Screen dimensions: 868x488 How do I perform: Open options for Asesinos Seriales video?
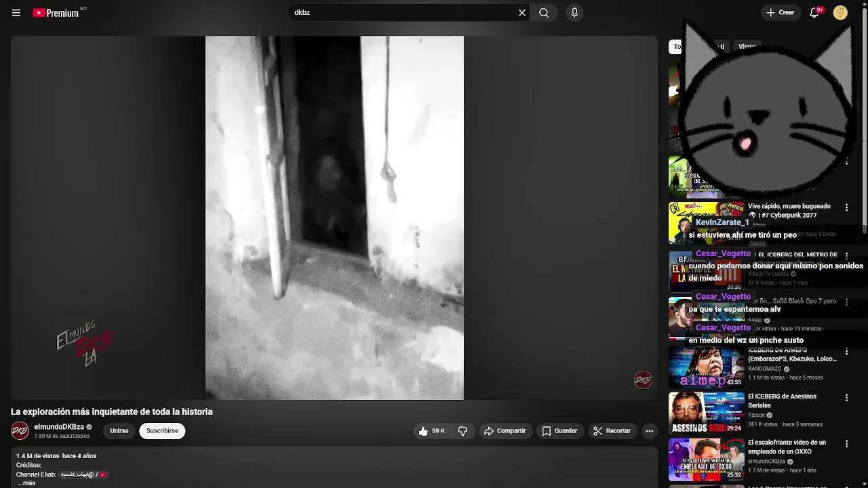(x=846, y=398)
